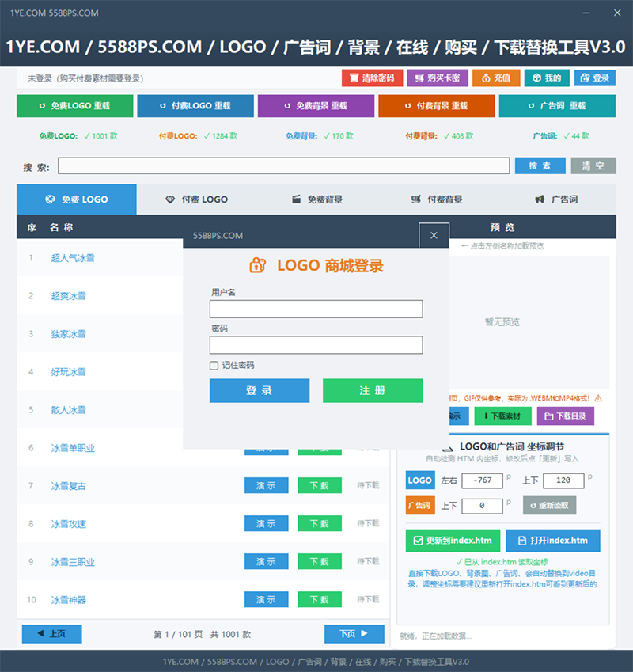Click 下载 download for 冰雪神器

click(320, 599)
